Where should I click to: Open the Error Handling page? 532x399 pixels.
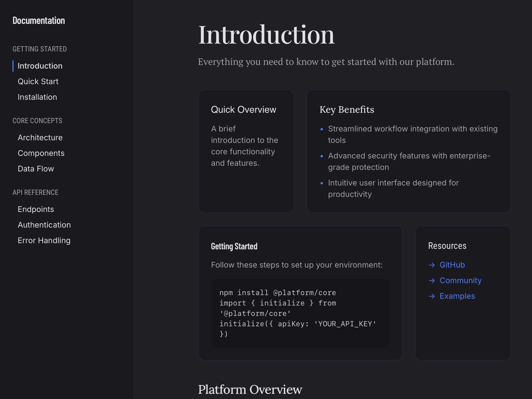[x=44, y=240]
